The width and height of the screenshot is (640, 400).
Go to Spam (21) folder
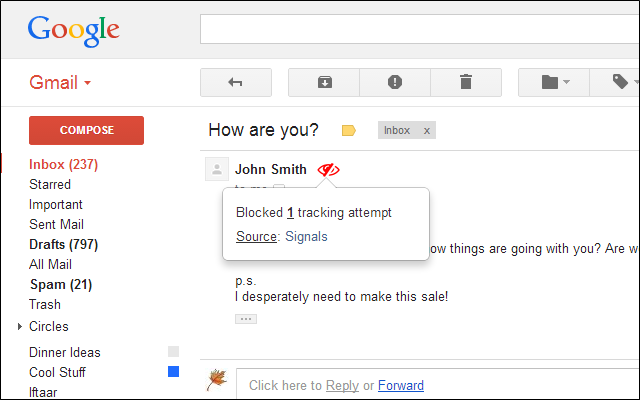61,284
